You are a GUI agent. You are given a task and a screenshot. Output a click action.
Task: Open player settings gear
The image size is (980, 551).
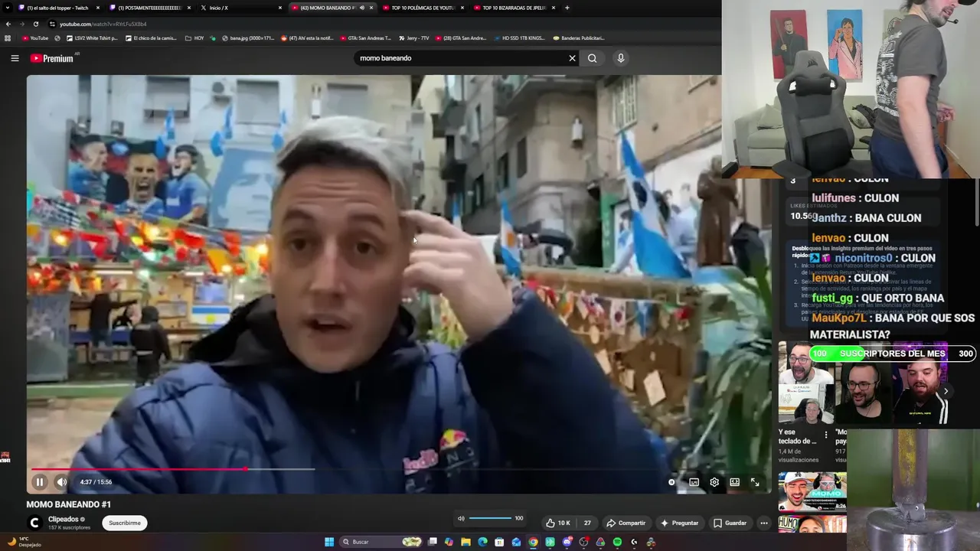[714, 482]
